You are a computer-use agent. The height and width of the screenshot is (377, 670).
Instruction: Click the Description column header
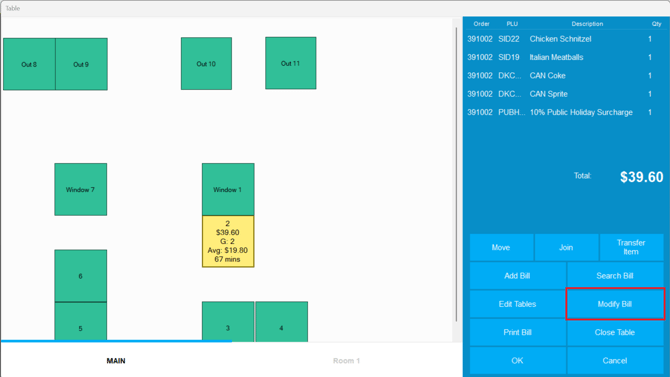tap(587, 24)
